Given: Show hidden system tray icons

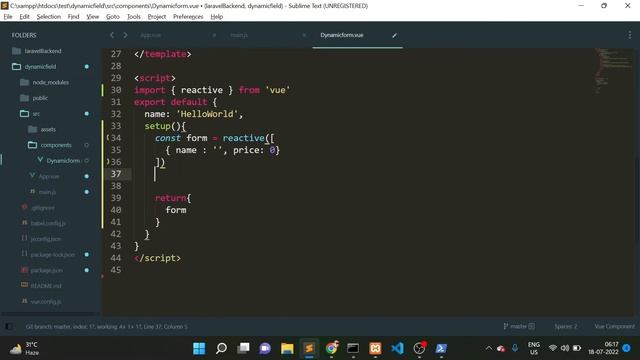Looking at the screenshot, I should coord(489,348).
